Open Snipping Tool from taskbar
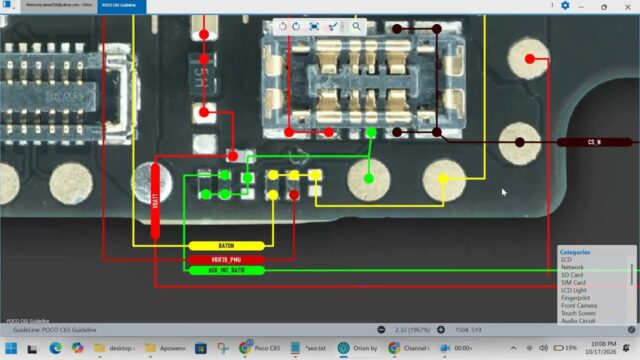 coord(223,348)
